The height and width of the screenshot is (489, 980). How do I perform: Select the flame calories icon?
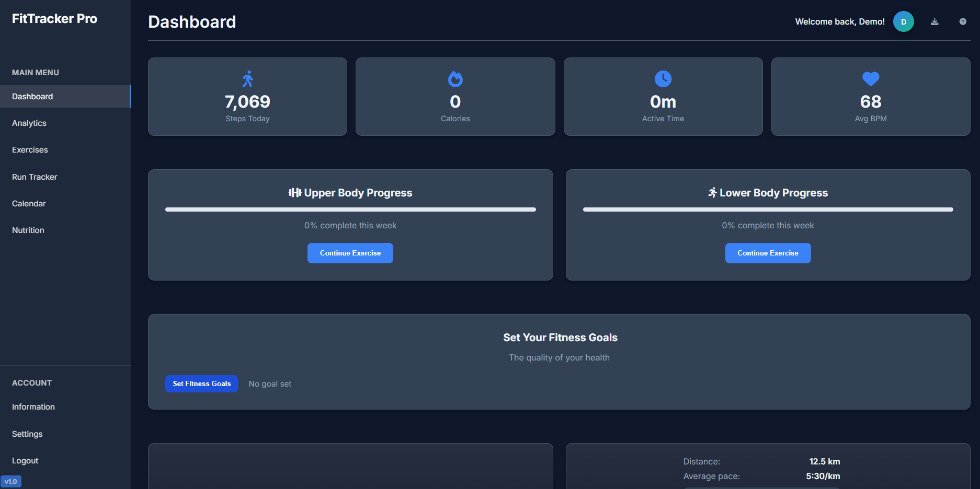coord(454,79)
